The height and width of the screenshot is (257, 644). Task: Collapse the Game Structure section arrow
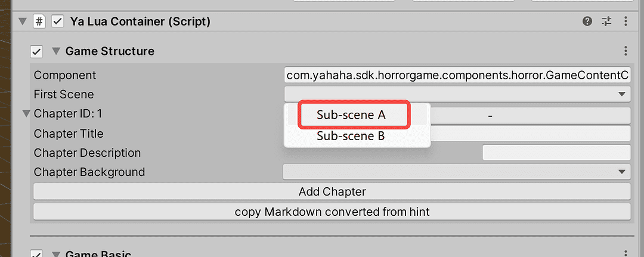[56, 51]
